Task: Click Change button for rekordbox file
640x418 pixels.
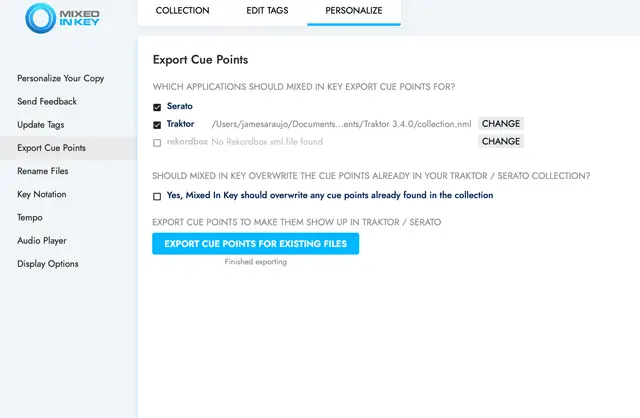Action: coord(500,142)
